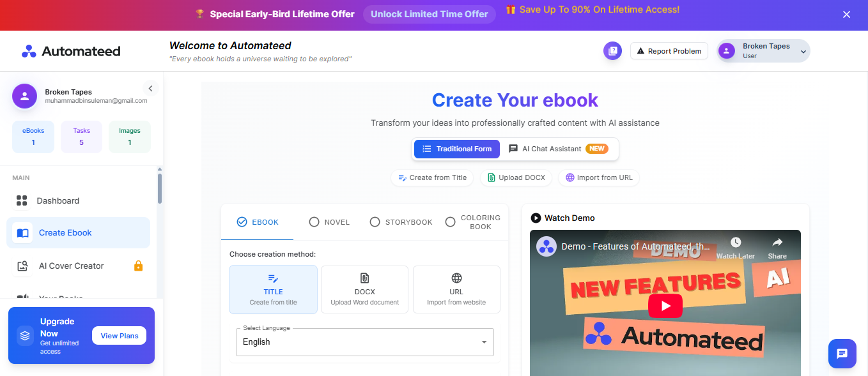The image size is (868, 376).
Task: Click the video channel logo icon
Action: click(546, 246)
